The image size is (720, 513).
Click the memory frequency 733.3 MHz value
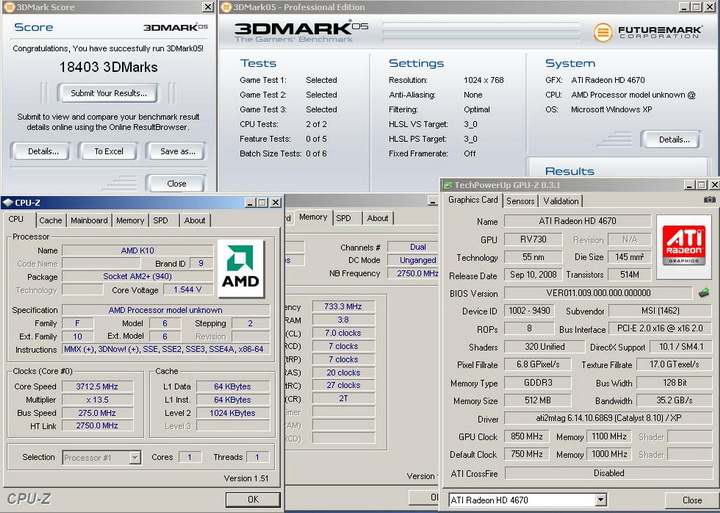(343, 306)
